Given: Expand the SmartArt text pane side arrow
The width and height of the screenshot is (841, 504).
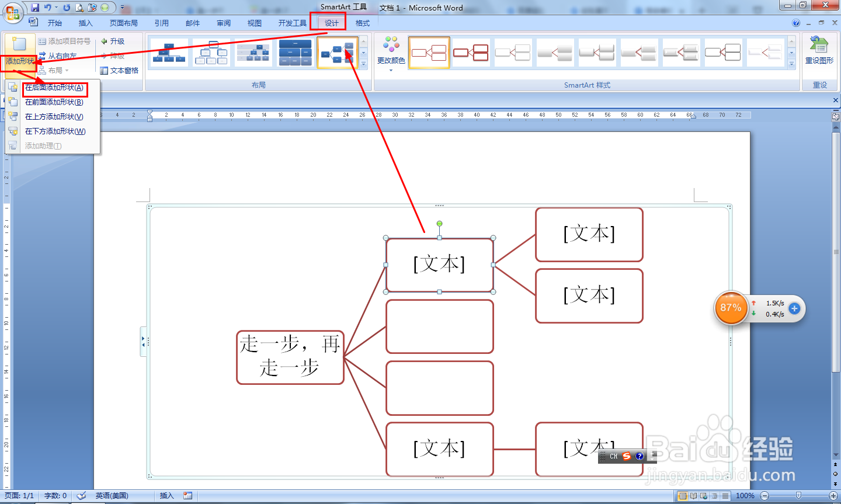Looking at the screenshot, I should [144, 342].
